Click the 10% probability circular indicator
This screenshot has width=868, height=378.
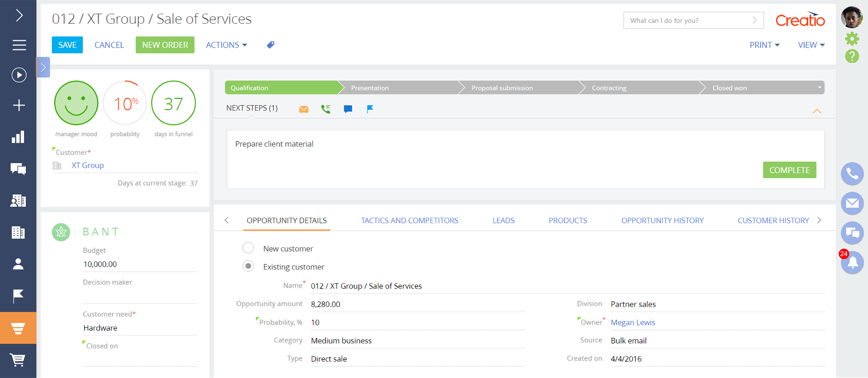coord(125,103)
